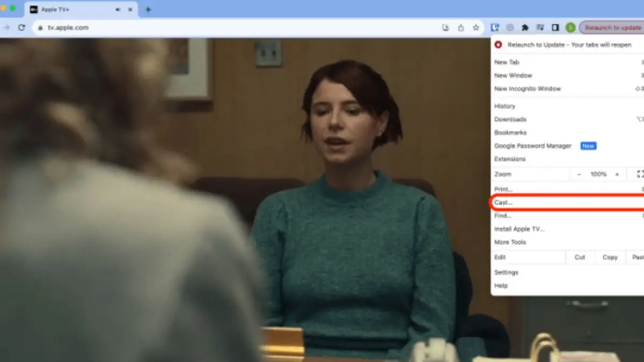Screen dimensions: 644x362
Task: Mute the Apple TV+ tab audio
Action: point(118,10)
